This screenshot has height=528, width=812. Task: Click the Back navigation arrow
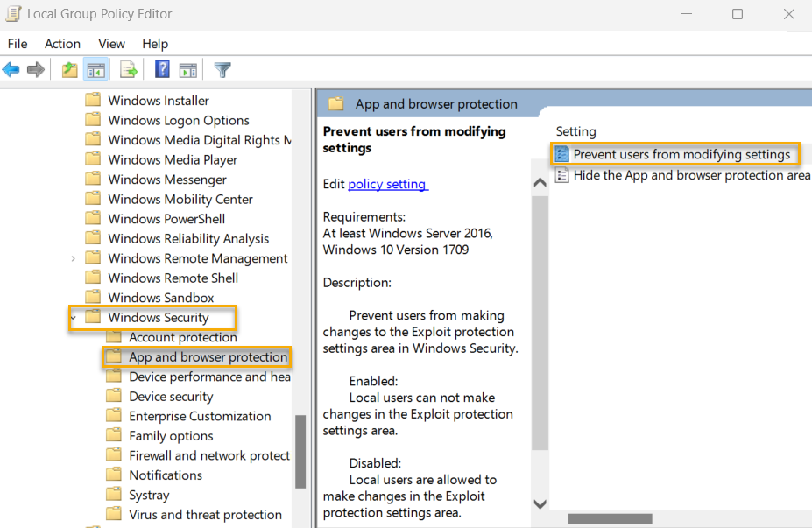(x=11, y=69)
